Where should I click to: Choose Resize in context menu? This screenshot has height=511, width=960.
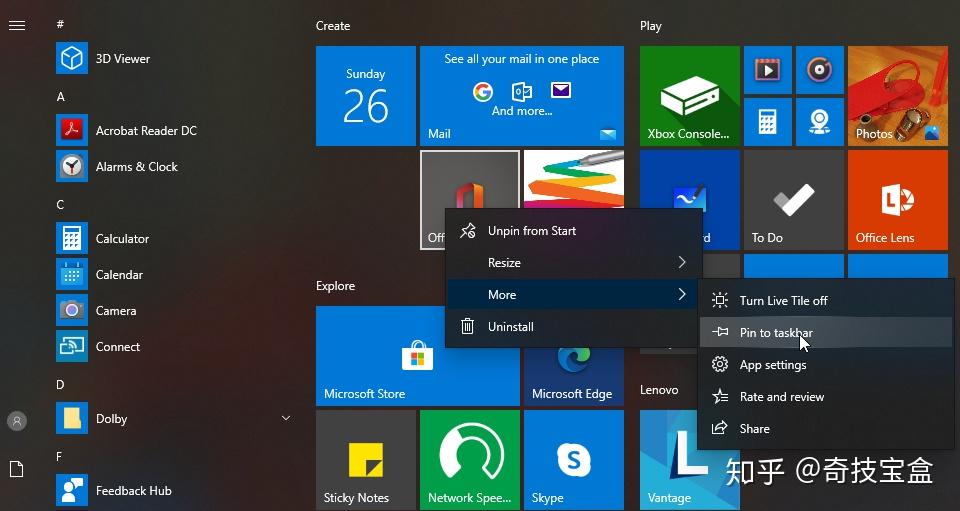(x=573, y=263)
